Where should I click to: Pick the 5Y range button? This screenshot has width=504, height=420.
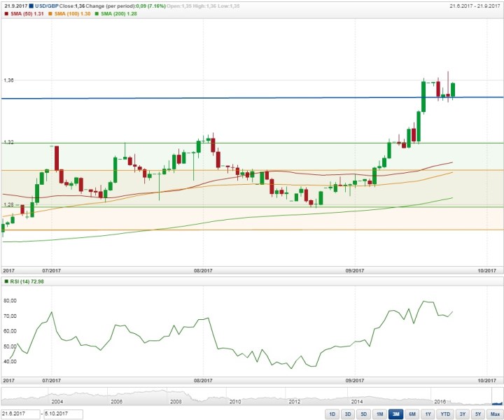[x=478, y=414]
